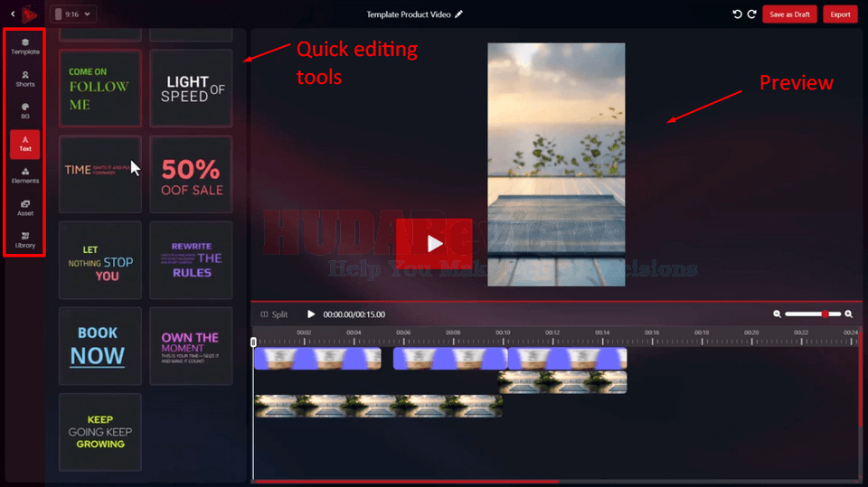
Task: Click the Save as Draft button
Action: tap(789, 14)
